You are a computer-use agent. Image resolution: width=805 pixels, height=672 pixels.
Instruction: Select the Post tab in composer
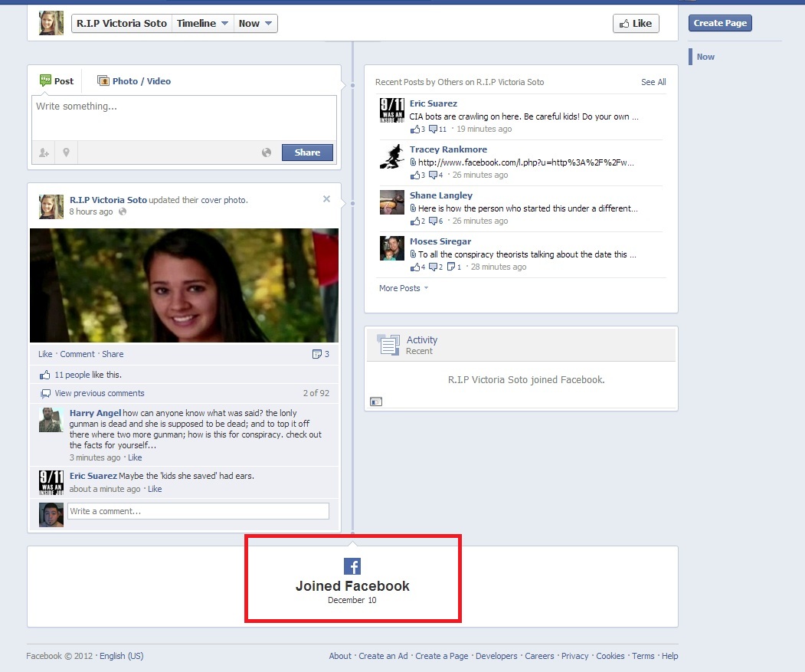(57, 80)
